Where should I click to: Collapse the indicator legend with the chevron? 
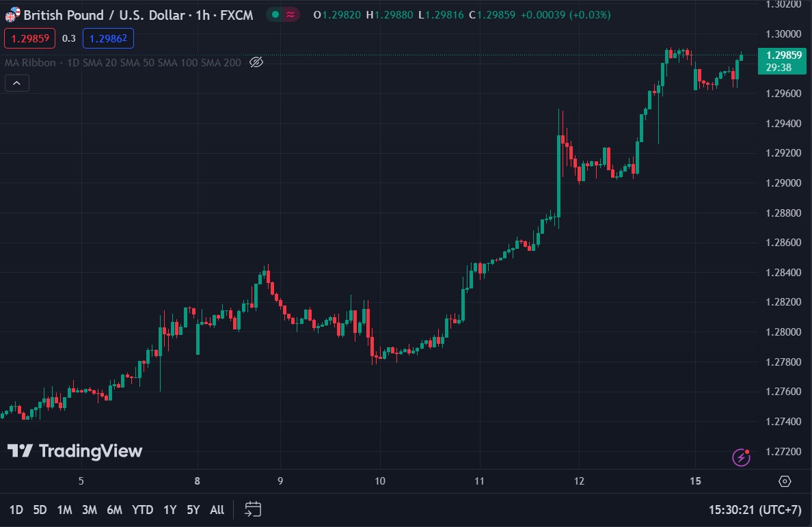coord(17,83)
